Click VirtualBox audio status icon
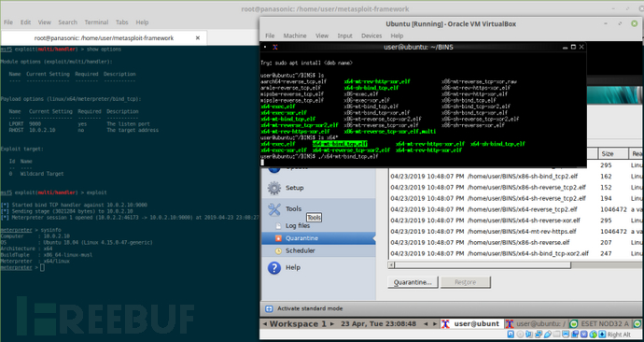This screenshot has height=342, width=644. [528, 335]
